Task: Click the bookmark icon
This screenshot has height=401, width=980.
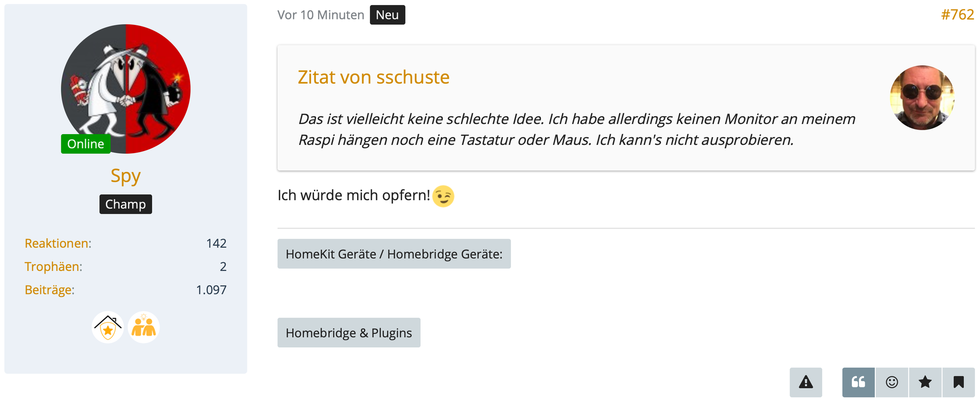Action: (x=959, y=382)
